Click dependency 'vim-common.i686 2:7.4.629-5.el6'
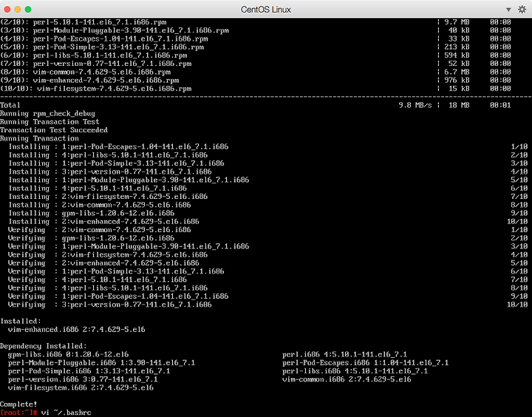Image resolution: width=532 pixels, height=417 pixels. tap(347, 379)
